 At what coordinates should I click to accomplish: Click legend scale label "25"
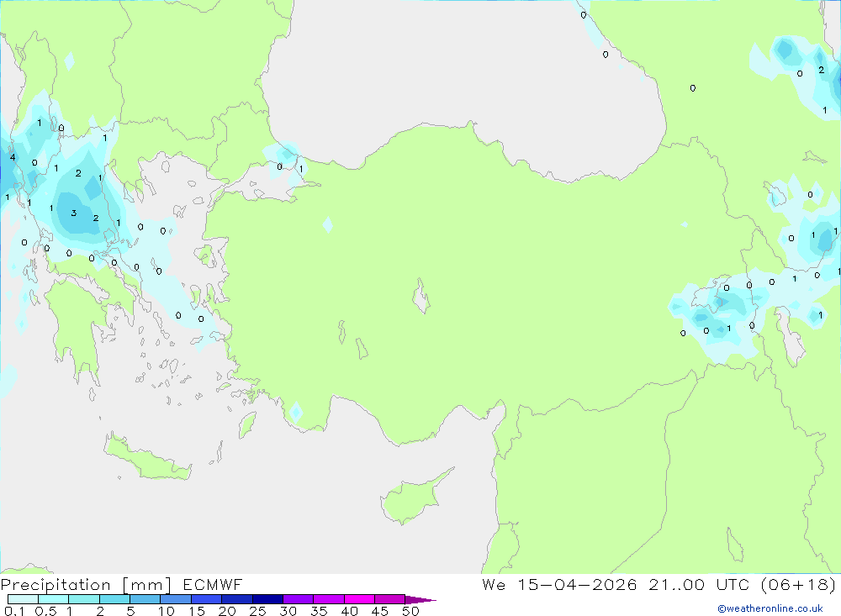[x=257, y=611]
